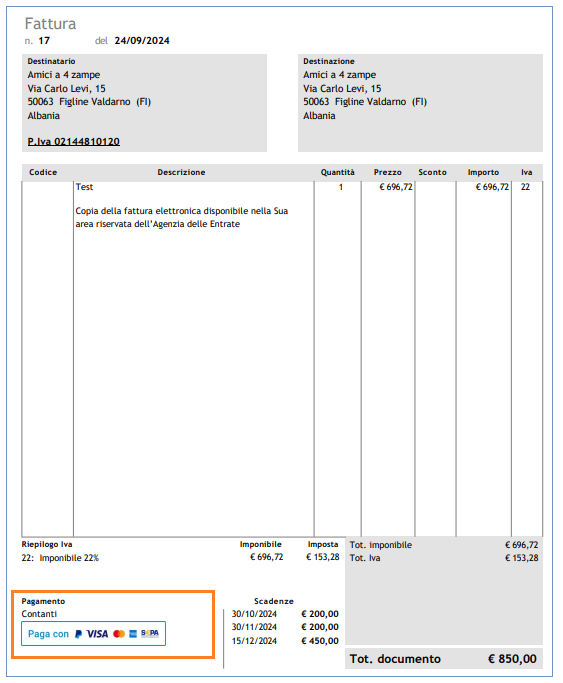Click the "Destinazione" heading
The width and height of the screenshot is (563, 683).
pyautogui.click(x=329, y=61)
